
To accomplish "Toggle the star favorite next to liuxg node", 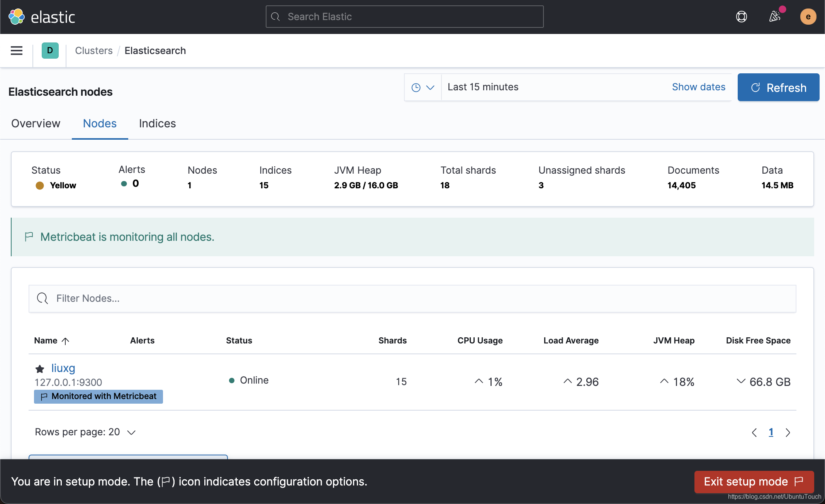I will click(x=40, y=369).
